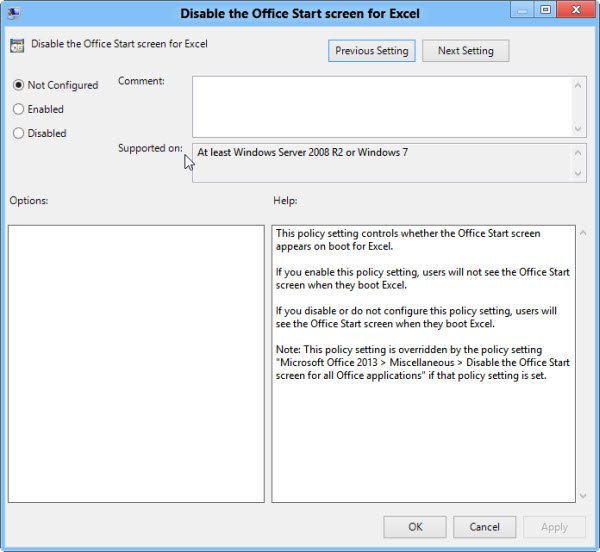Click the window system icon in title bar
The width and height of the screenshot is (600, 552).
[x=14, y=13]
